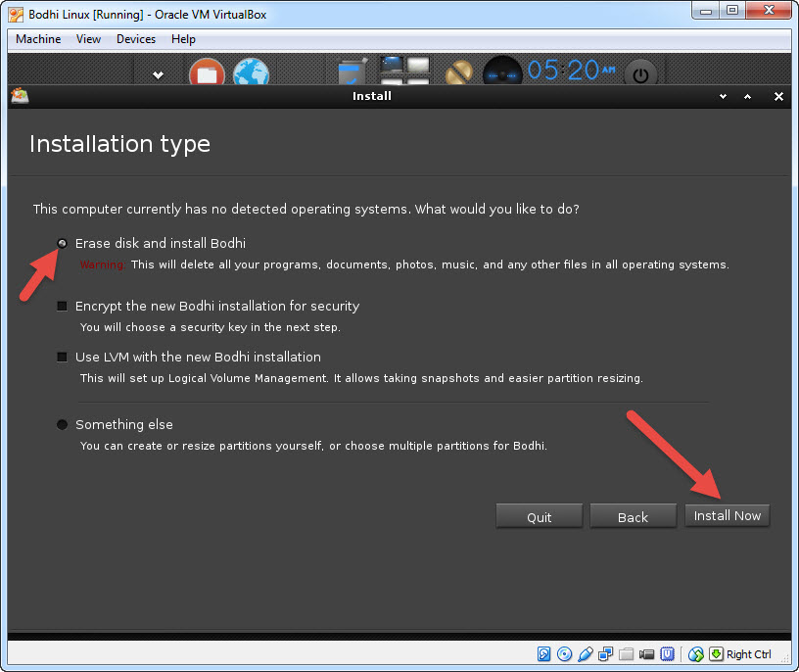This screenshot has height=672, width=799.
Task: Maximize Install window with up chevron
Action: (747, 96)
